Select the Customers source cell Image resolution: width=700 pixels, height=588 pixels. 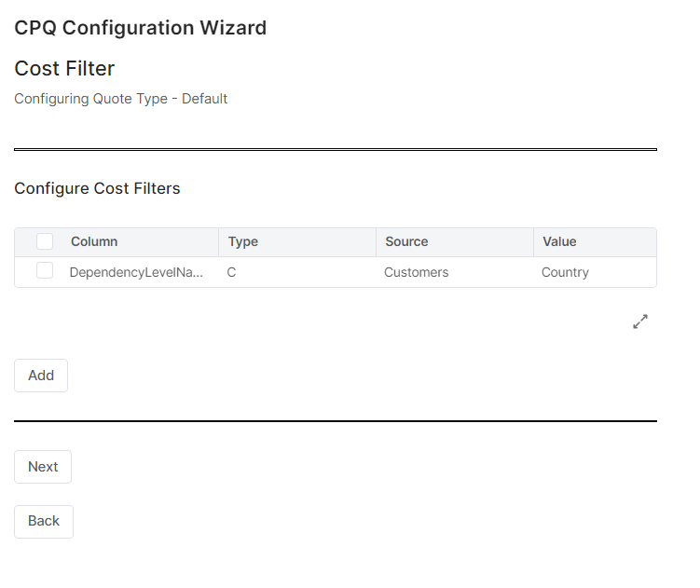coord(416,273)
